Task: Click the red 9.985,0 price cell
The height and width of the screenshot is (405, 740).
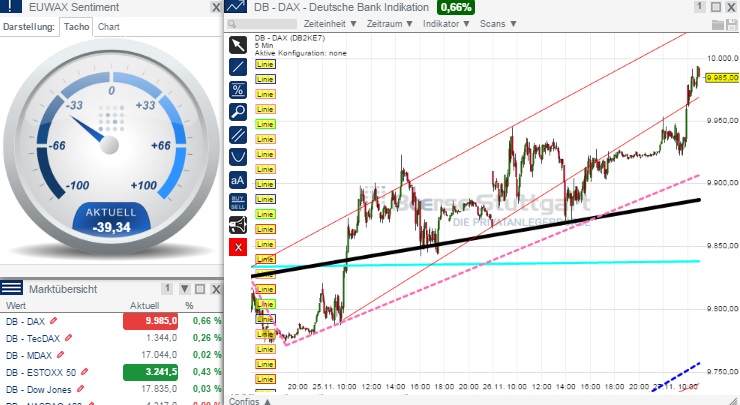Action: pos(151,321)
